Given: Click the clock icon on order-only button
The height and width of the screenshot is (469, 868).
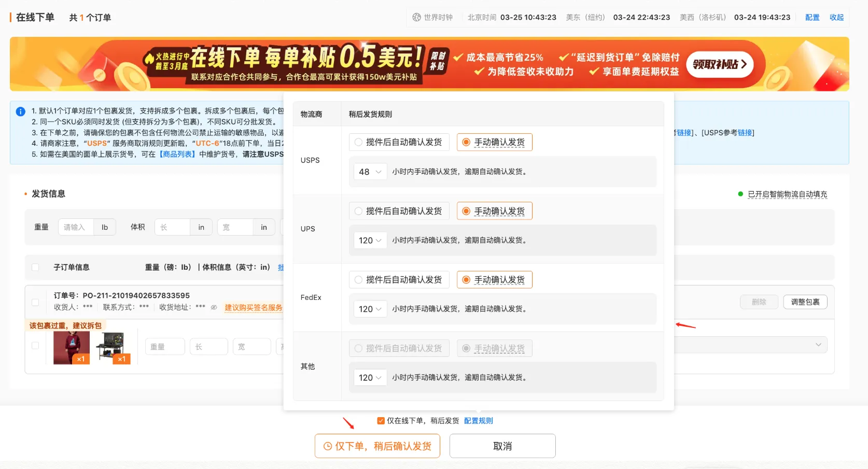Looking at the screenshot, I should tap(328, 446).
